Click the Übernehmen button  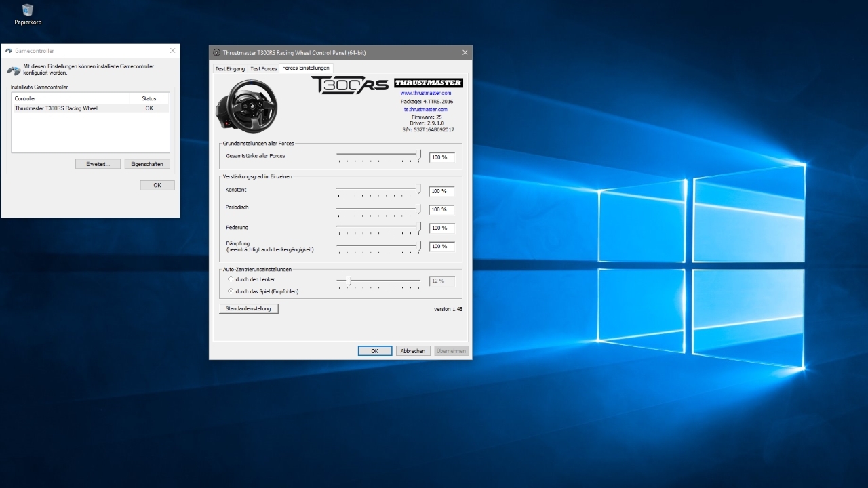pyautogui.click(x=451, y=351)
